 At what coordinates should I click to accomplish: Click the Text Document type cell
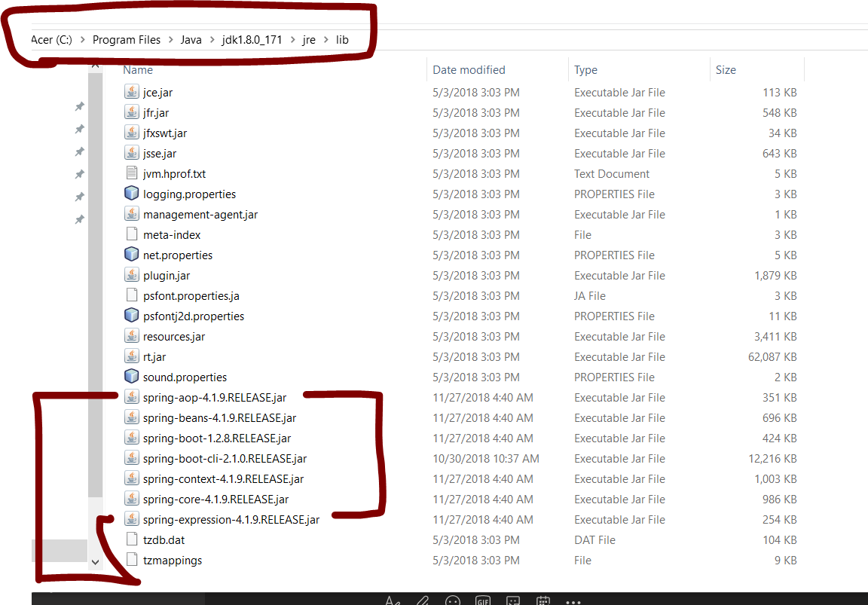612,174
